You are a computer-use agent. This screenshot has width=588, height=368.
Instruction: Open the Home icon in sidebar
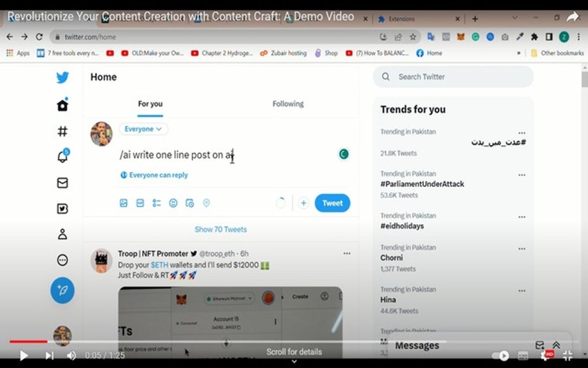63,104
